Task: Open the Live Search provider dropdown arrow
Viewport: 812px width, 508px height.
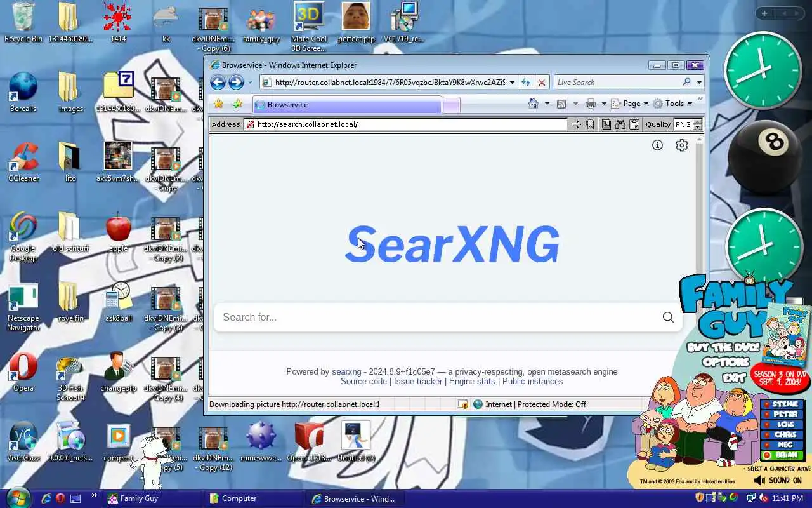Action: click(699, 83)
